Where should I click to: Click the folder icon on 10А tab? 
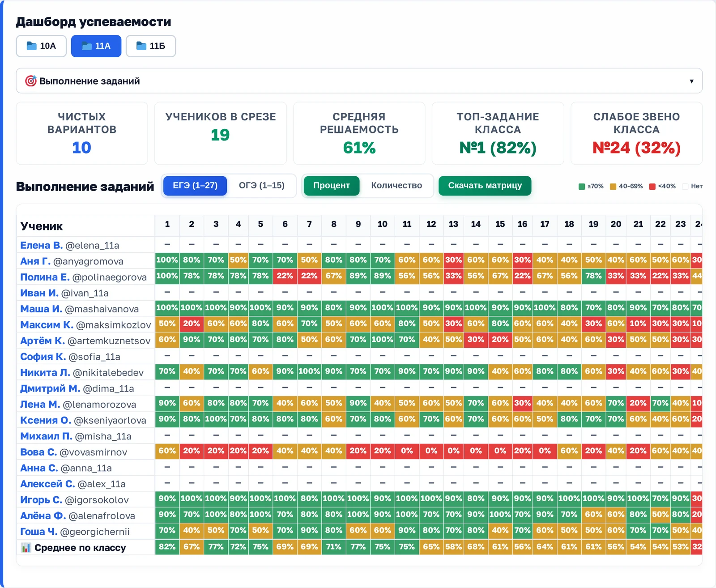pyautogui.click(x=31, y=46)
